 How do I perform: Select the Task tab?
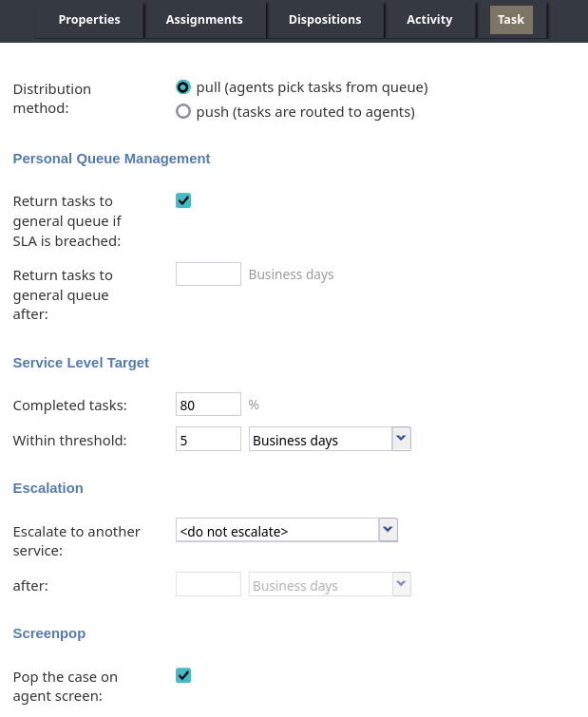(x=511, y=20)
